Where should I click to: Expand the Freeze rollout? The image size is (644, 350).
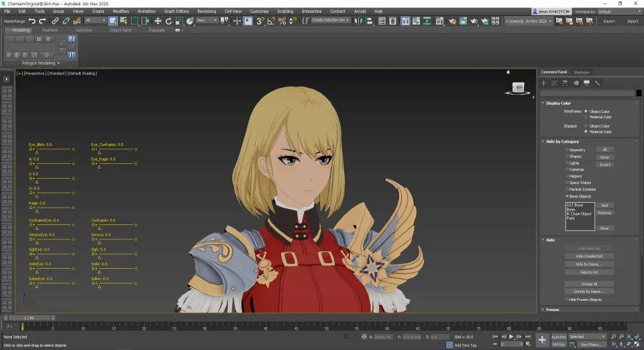(552, 310)
